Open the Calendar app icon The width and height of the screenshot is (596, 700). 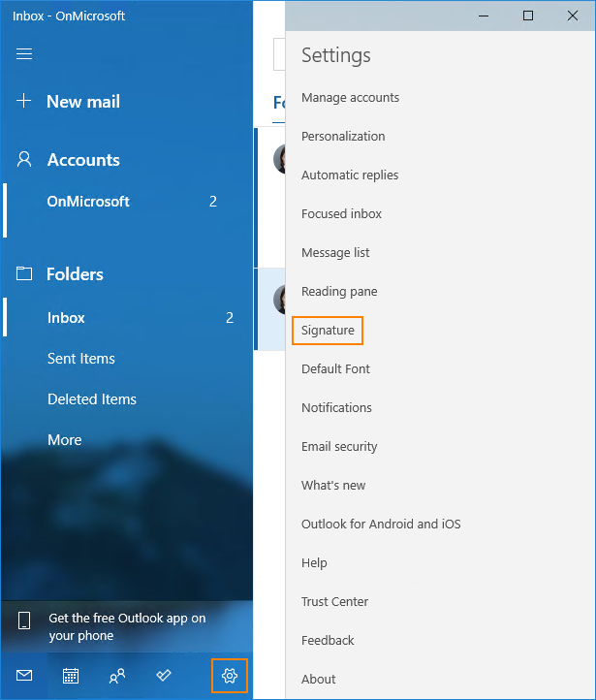click(x=71, y=676)
